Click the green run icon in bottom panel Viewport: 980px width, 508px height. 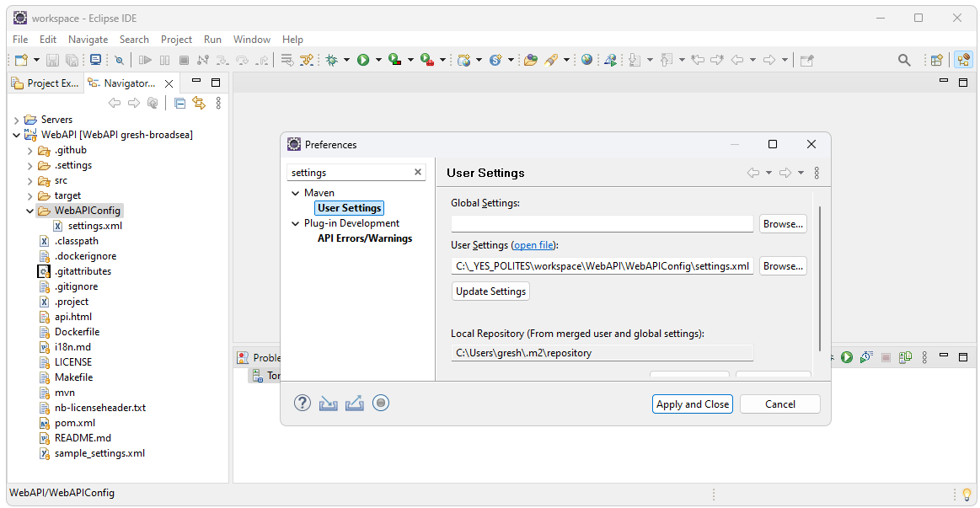[x=847, y=357]
